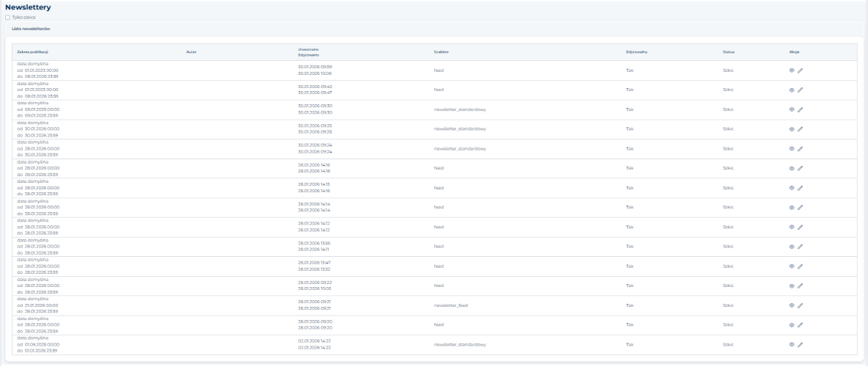The width and height of the screenshot is (868, 367).
Task: View the newsletter created 30.01.2026 09:24
Action: coord(792,148)
